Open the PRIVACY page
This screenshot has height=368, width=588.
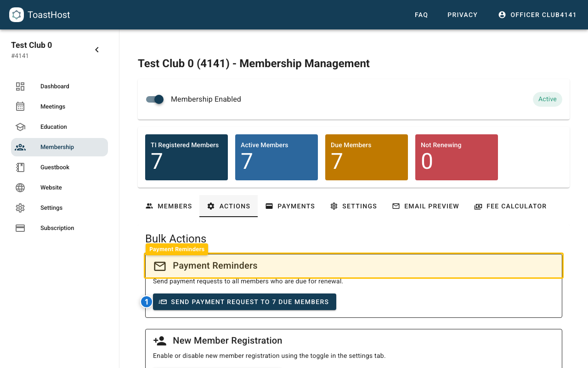click(462, 14)
